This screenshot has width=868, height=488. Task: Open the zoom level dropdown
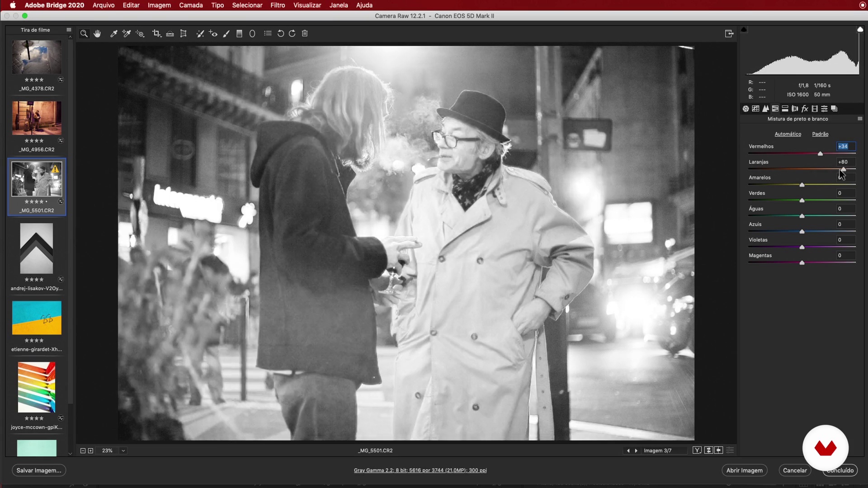coord(123,450)
